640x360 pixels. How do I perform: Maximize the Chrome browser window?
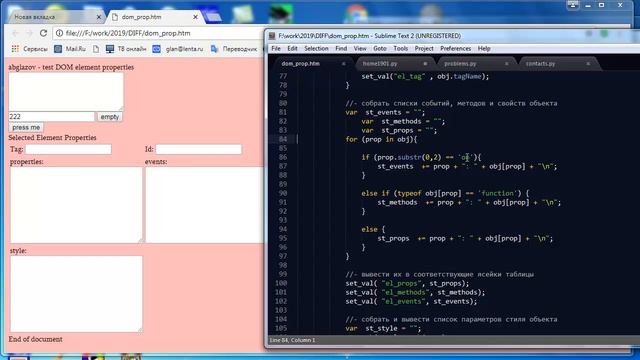click(x=601, y=5)
